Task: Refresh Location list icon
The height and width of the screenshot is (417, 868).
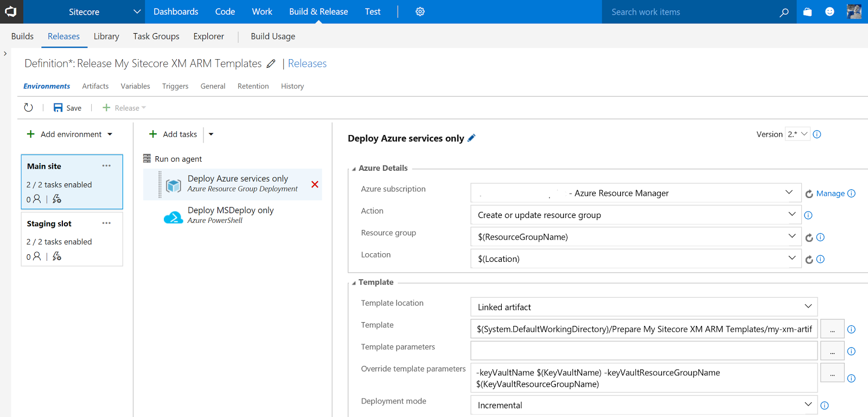Action: point(809,260)
